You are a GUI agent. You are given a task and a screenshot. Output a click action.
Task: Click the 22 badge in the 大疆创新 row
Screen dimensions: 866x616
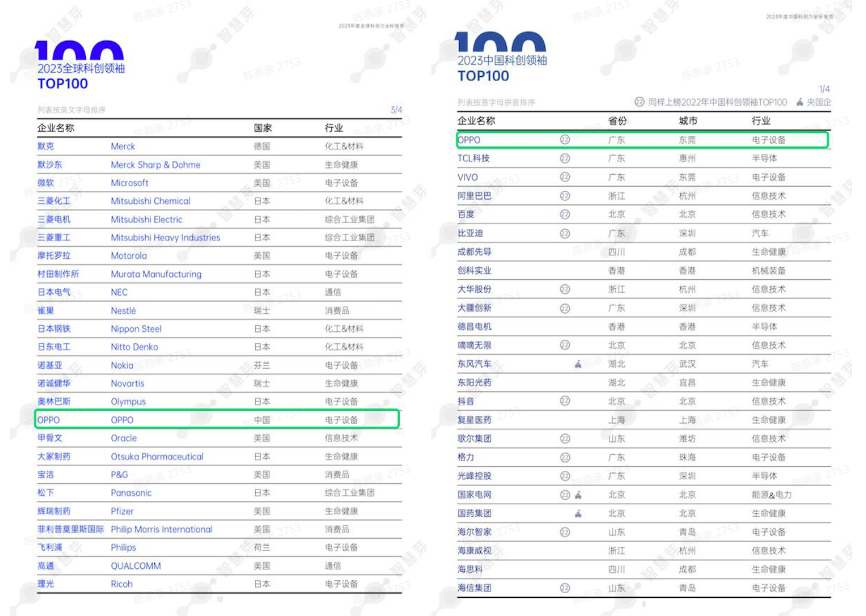coord(565,308)
